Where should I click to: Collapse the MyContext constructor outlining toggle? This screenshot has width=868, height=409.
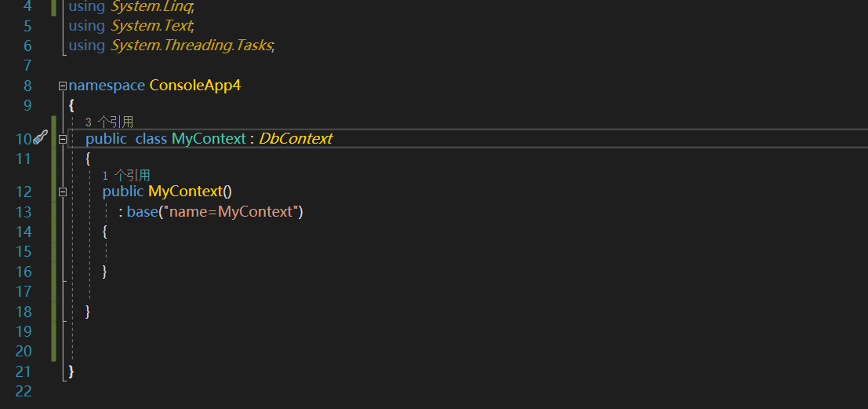click(x=63, y=192)
